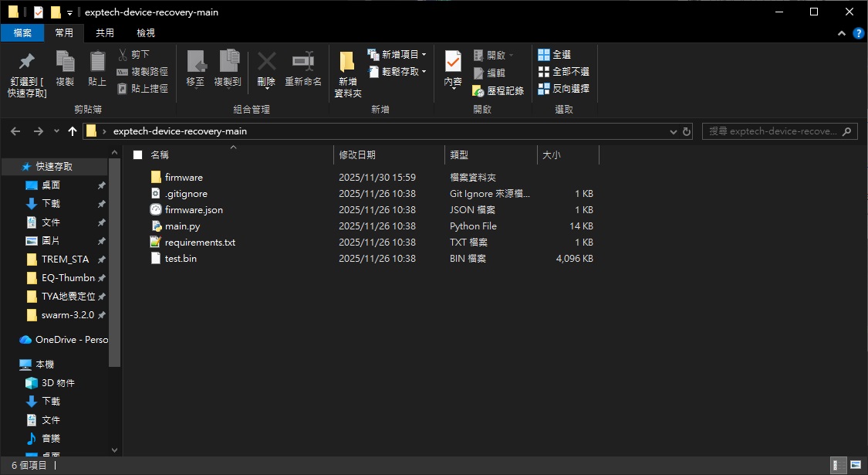868x475 pixels.
Task: Click the Select all button
Action: [556, 55]
